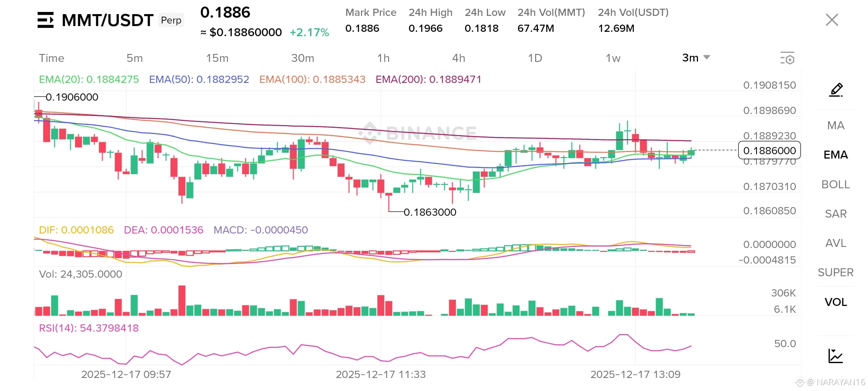Click the Vol: 24,305.0000 label
The width and height of the screenshot is (868, 391).
pos(81,274)
